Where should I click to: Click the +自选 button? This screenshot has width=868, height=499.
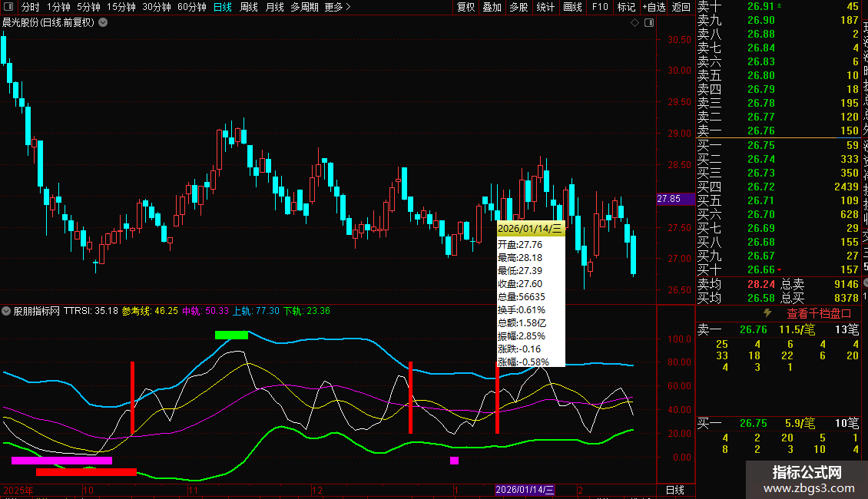pos(653,7)
